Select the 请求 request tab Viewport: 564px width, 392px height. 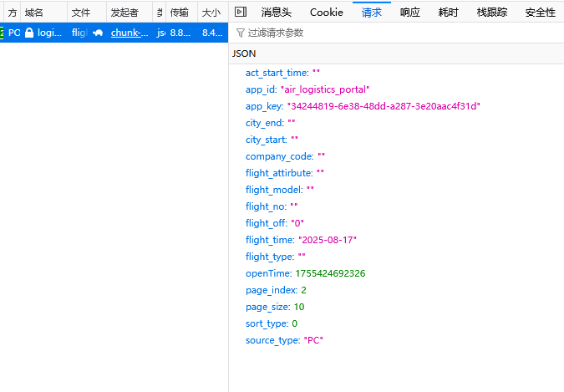click(372, 13)
